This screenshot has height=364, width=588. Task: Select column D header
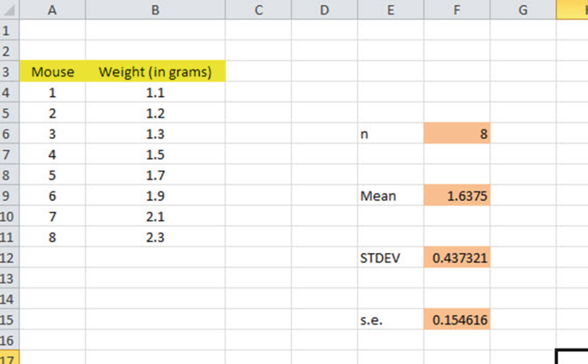click(324, 9)
